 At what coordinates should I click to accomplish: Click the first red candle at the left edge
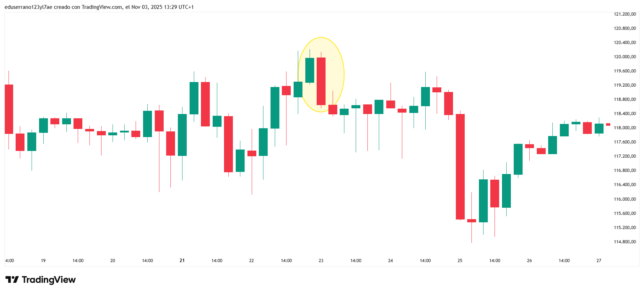pyautogui.click(x=9, y=109)
